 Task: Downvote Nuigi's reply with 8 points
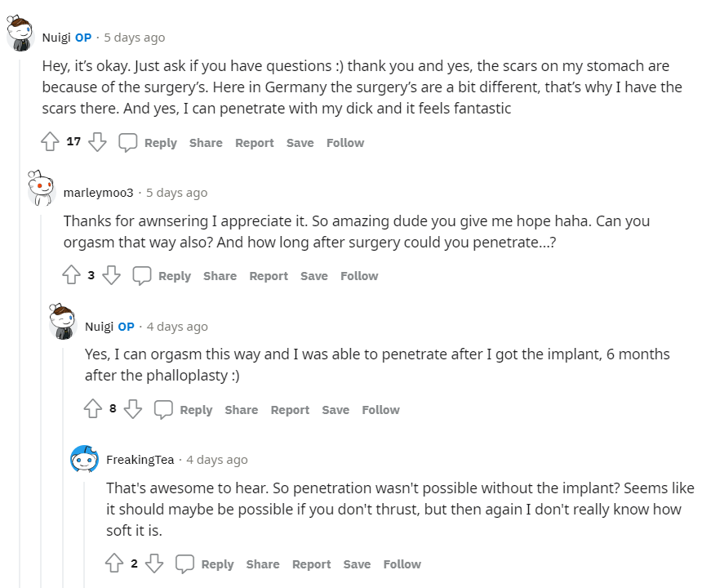(x=133, y=409)
